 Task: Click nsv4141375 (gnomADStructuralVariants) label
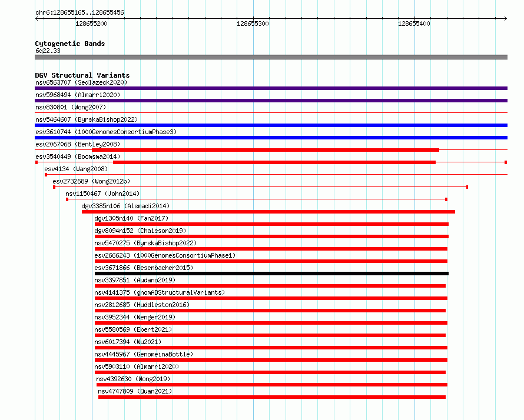(160, 292)
